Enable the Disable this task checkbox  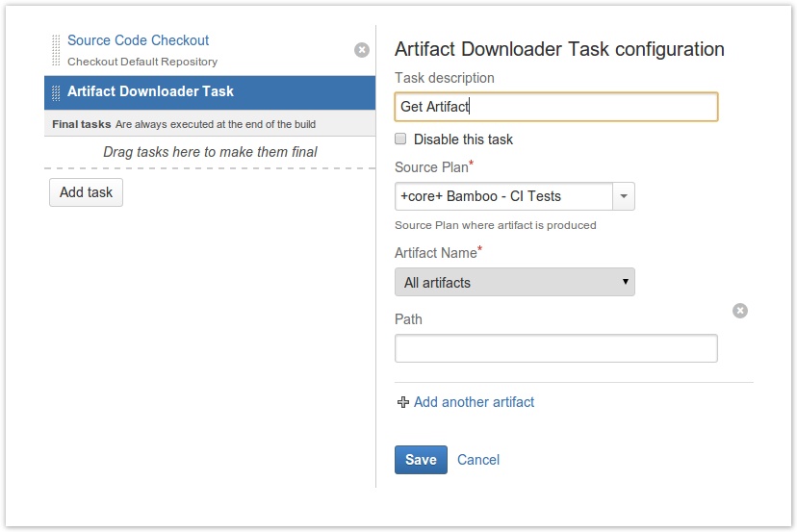click(x=400, y=139)
